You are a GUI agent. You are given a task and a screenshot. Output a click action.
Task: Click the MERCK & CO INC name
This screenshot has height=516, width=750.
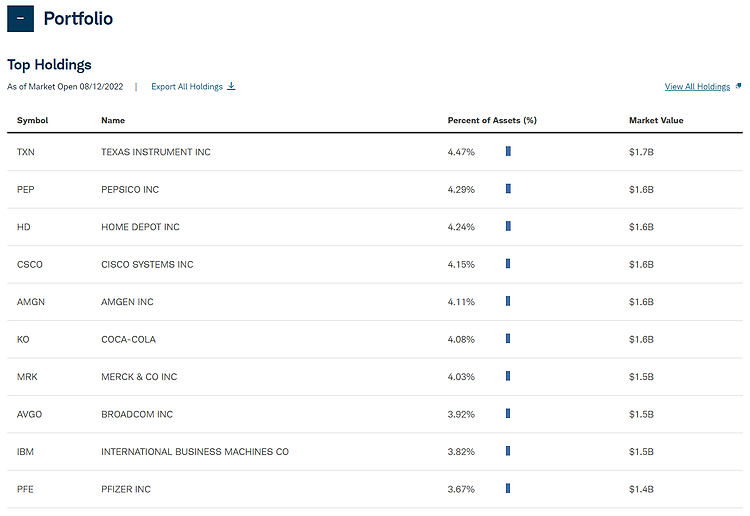(139, 377)
